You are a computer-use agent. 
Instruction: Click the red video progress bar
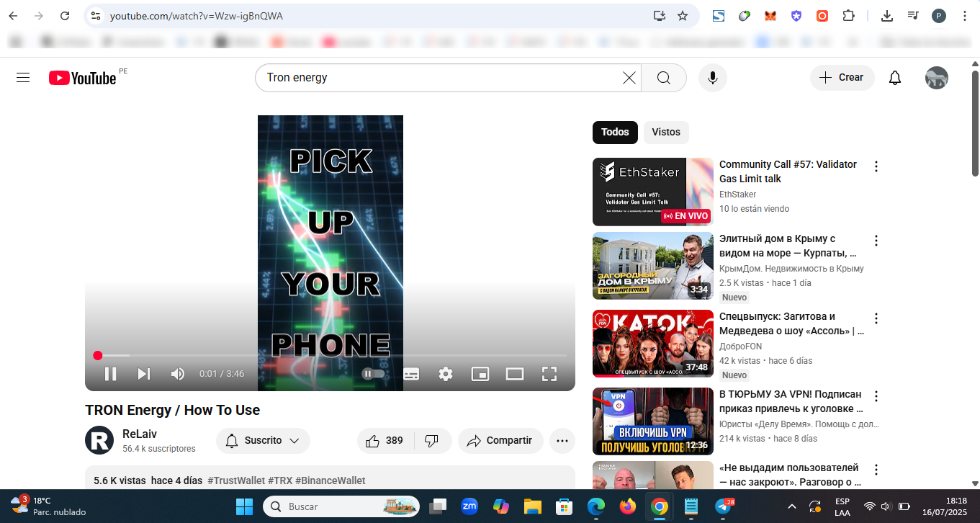[331, 355]
